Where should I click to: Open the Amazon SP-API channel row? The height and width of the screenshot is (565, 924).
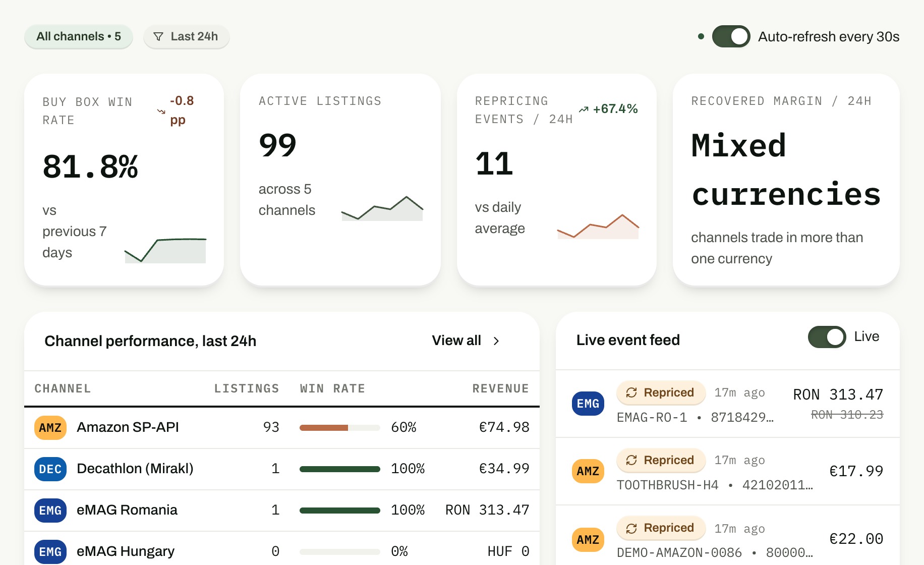coord(282,428)
